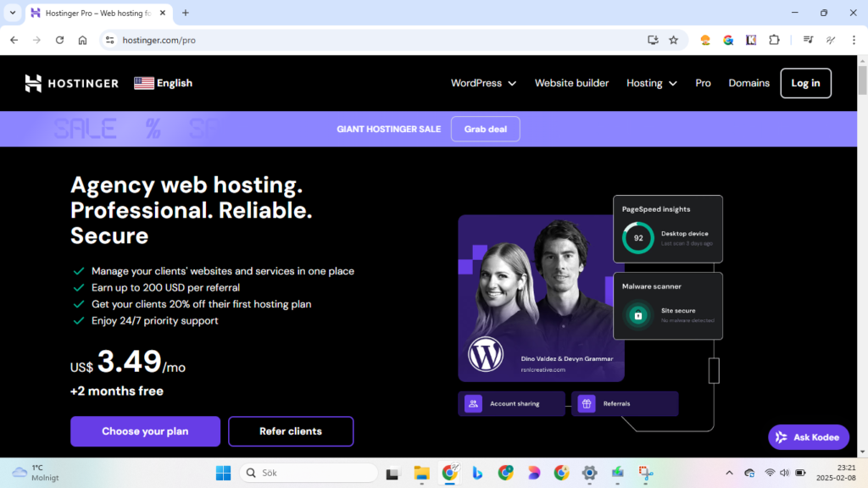
Task: Open the browser home page
Action: (x=82, y=40)
